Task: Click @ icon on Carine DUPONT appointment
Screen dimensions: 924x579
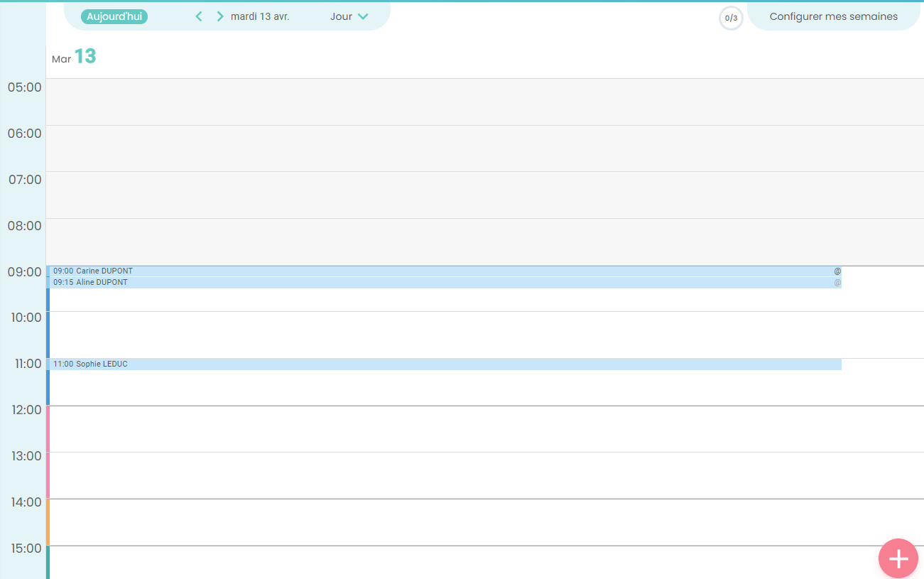Action: pos(837,271)
